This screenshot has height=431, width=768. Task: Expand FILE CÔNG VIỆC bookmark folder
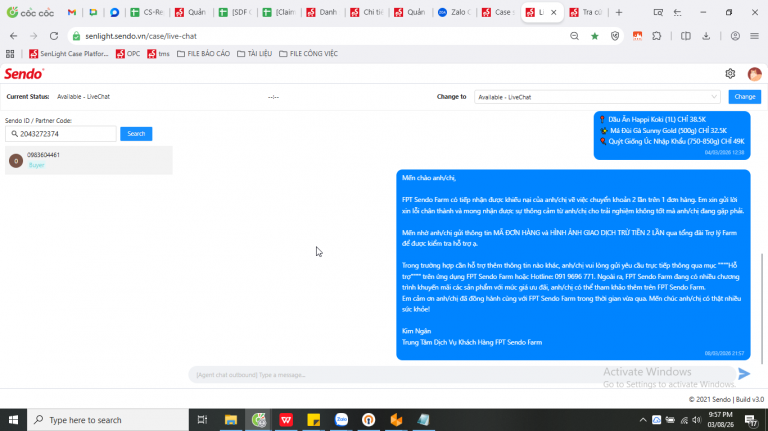(309, 54)
